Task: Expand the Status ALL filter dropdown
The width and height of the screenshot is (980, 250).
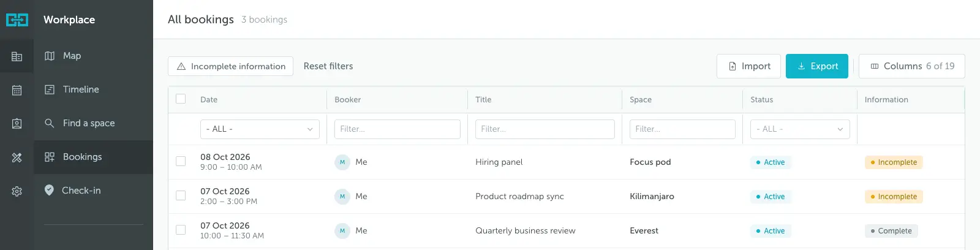Action: click(x=800, y=129)
